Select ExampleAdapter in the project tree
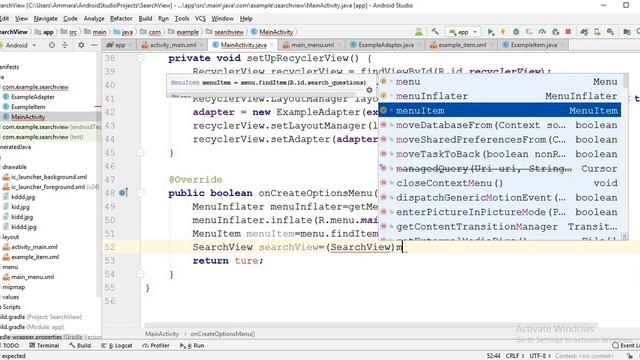The width and height of the screenshot is (640, 360). [32, 97]
